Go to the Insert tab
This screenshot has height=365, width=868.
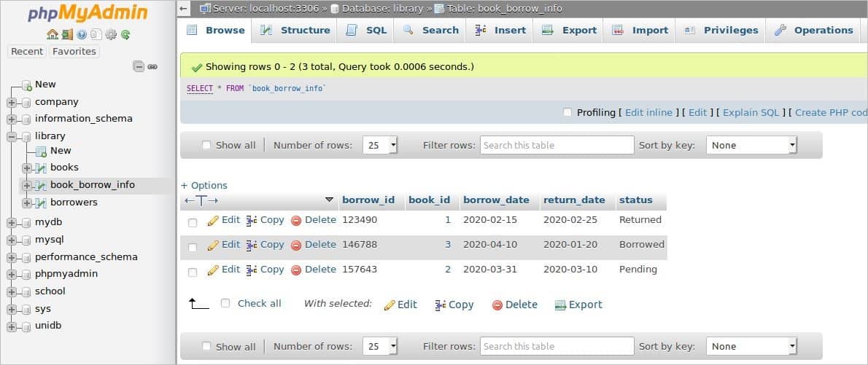tap(500, 31)
